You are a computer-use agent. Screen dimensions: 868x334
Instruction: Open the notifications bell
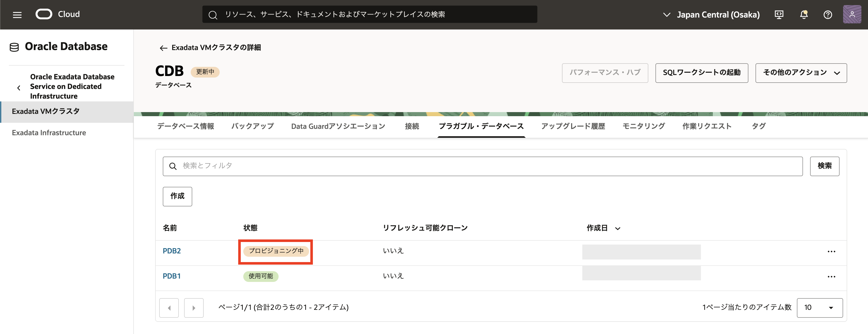tap(804, 14)
